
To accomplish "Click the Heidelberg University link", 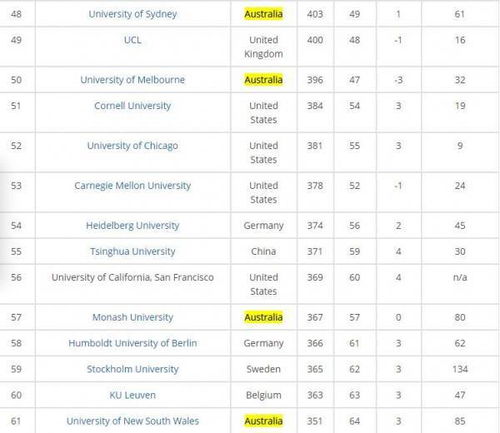I will tap(133, 226).
